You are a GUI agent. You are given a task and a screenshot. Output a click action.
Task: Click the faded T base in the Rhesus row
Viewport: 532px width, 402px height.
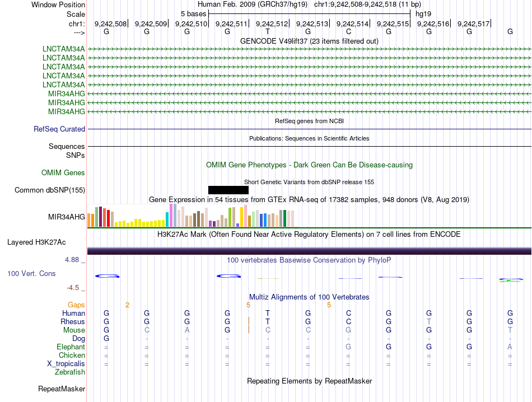click(429, 321)
